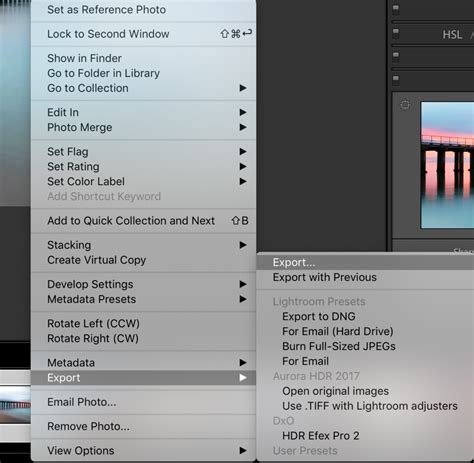Screen dimensions: 474x463
Task: Expand the Set Flag submenu arrow
Action: point(243,152)
